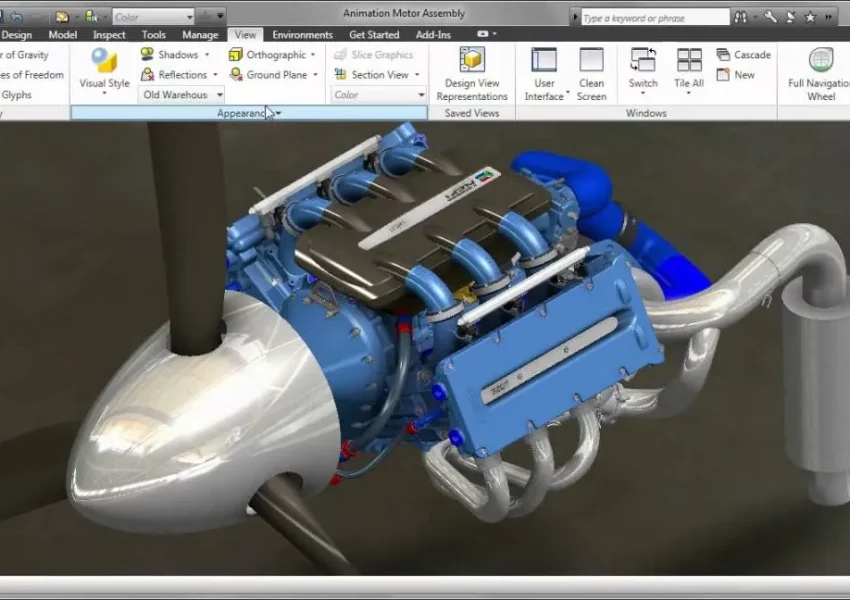Expand the Switch dropdown arrow

[643, 93]
